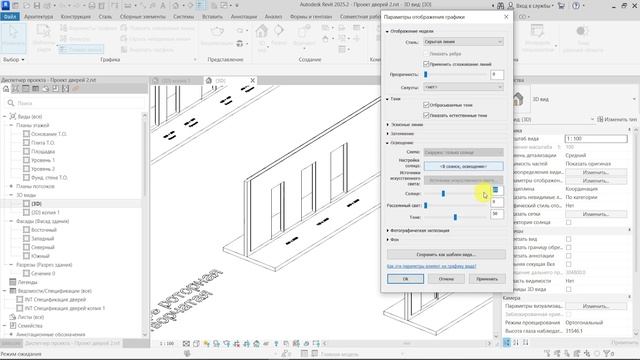Click the Revit logo in the top-left corner
This screenshot has height=360, width=640.
click(x=5, y=5)
